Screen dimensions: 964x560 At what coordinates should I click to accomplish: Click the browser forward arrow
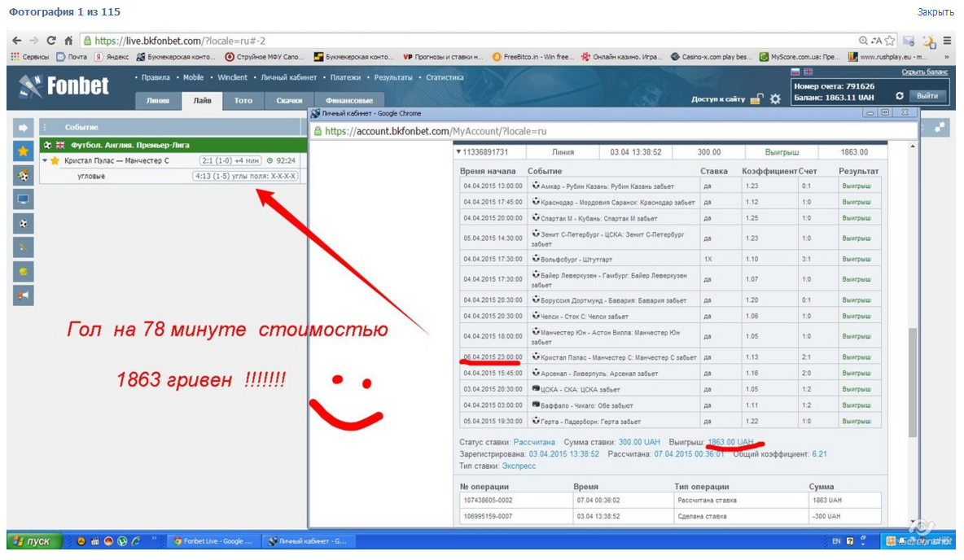tap(34, 41)
